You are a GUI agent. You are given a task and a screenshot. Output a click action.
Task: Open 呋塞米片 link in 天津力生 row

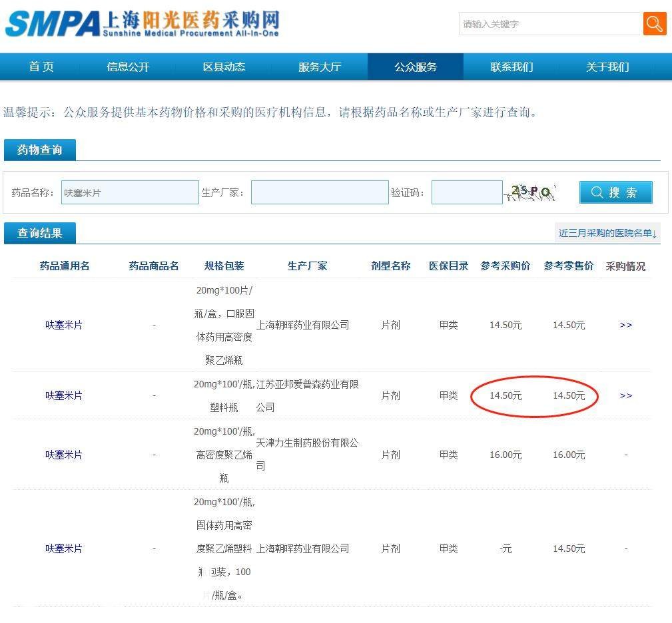64,455
